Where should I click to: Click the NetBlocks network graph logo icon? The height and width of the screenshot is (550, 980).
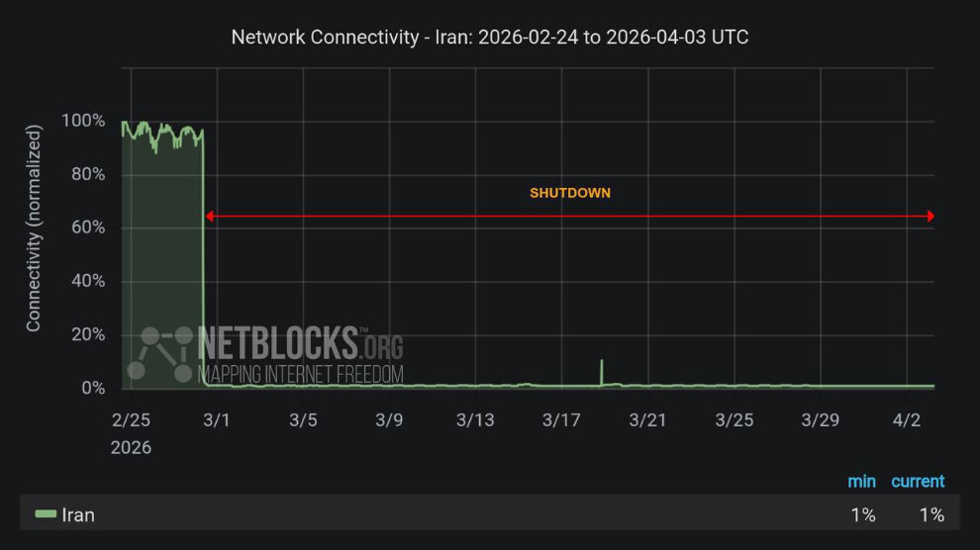pos(160,353)
